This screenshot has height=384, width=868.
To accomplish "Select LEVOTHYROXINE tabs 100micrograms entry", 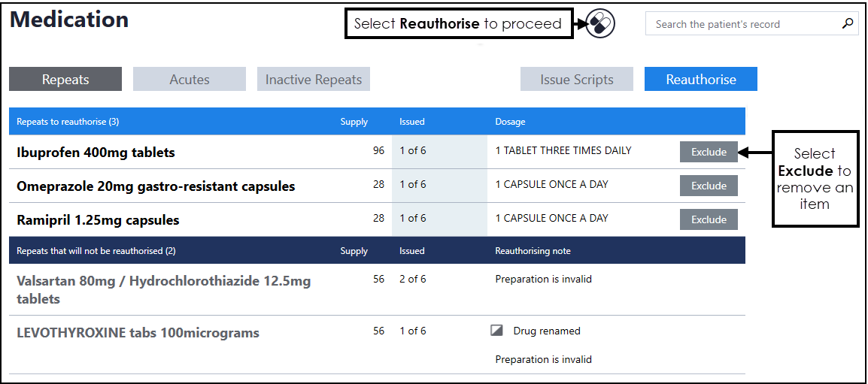I will tap(138, 333).
